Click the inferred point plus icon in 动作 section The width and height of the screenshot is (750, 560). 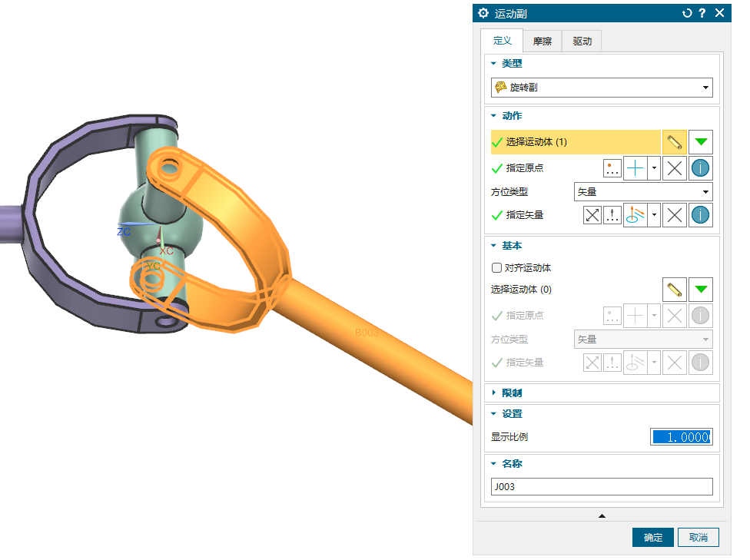click(636, 168)
